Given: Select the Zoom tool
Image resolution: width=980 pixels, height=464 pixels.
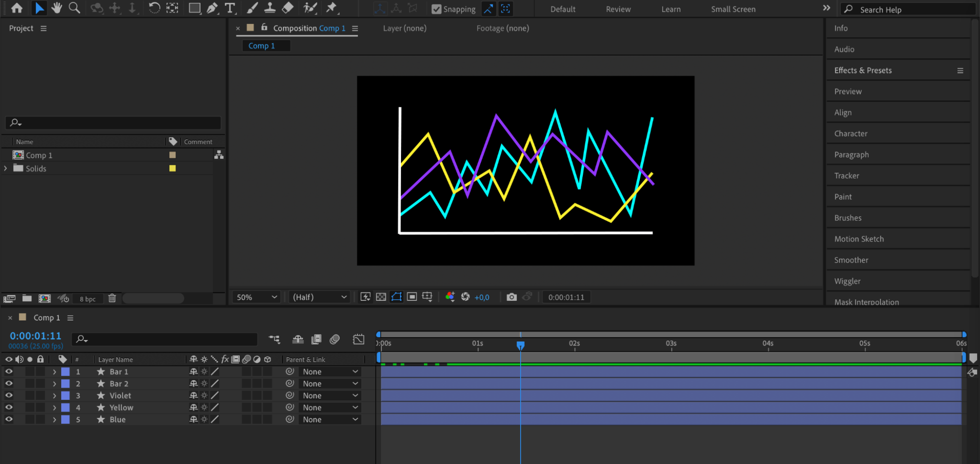Looking at the screenshot, I should tap(74, 8).
